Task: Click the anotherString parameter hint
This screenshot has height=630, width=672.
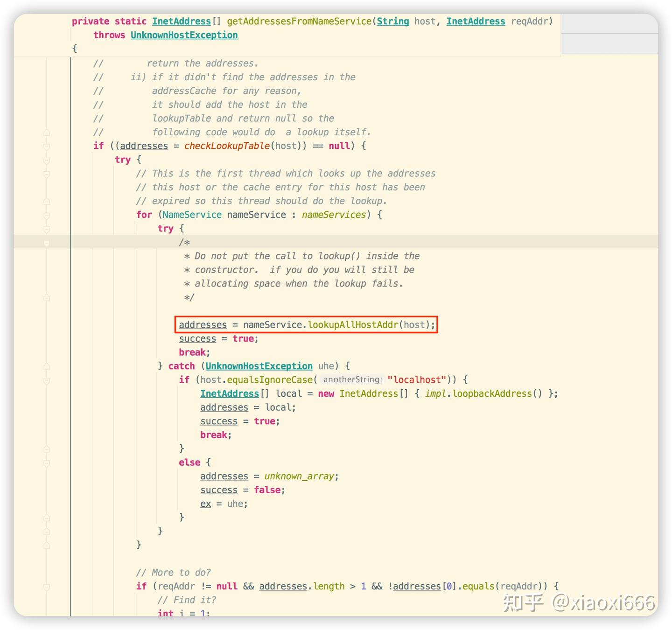Action: tap(352, 379)
